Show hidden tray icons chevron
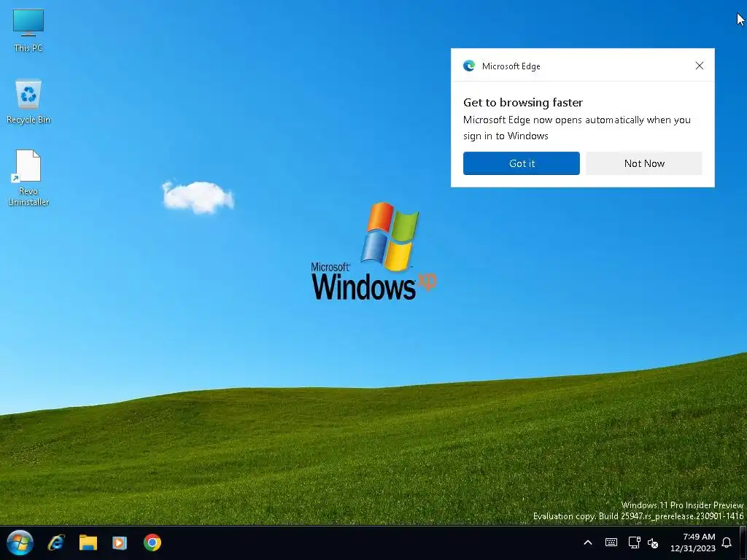This screenshot has height=560, width=747. tap(588, 542)
